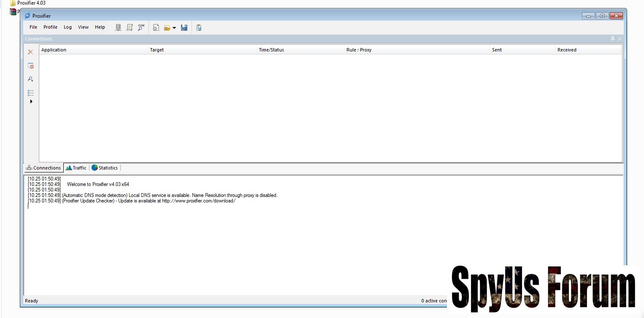Screen dimensions: 644x318
Task: Switch to the Statistics tab
Action: [105, 168]
